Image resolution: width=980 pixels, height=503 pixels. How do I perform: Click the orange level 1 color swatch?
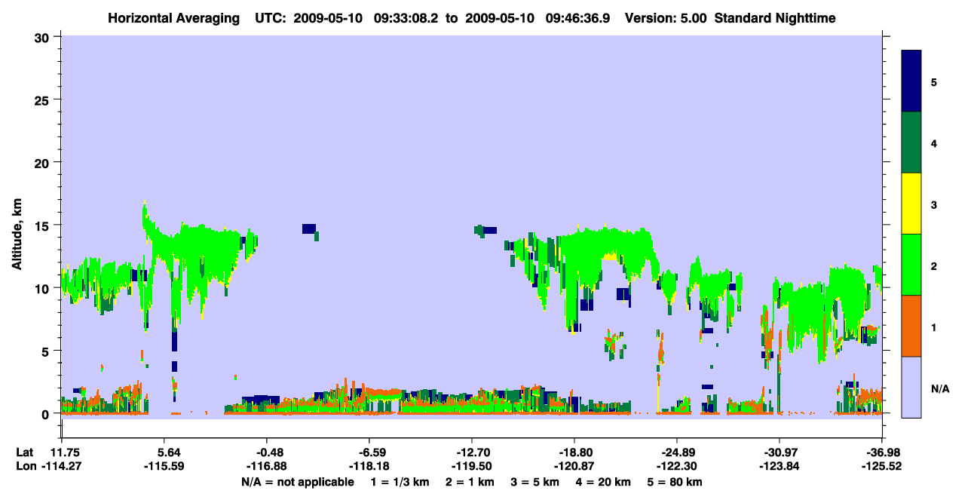[x=911, y=326]
